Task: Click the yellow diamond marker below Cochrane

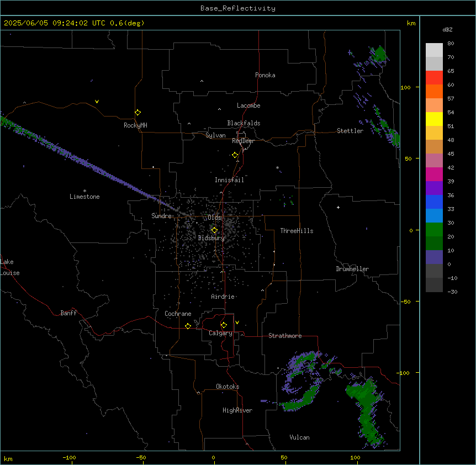Action: [188, 326]
